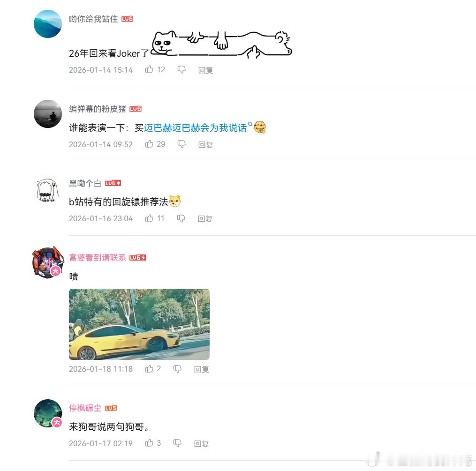Like the yellow car image comment
The width and height of the screenshot is (476, 471).
[x=149, y=368]
